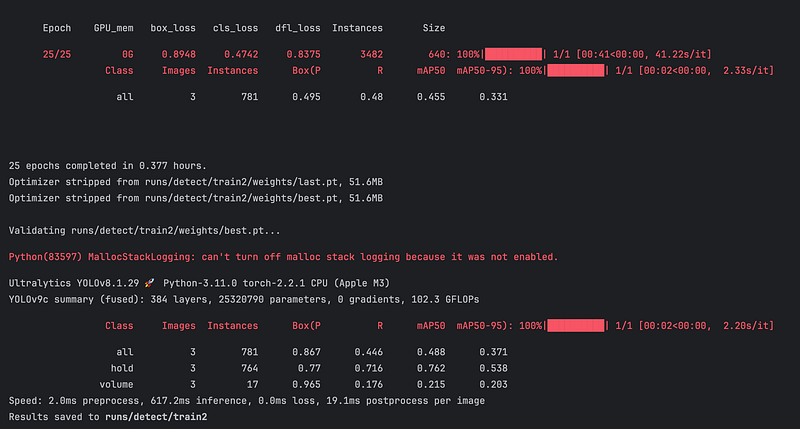Screen dimensions: 800x429
Task: Click 'Python-3.11.0 torch-2.2.1 CPU (Apple M3)' text
Action: click(x=276, y=283)
